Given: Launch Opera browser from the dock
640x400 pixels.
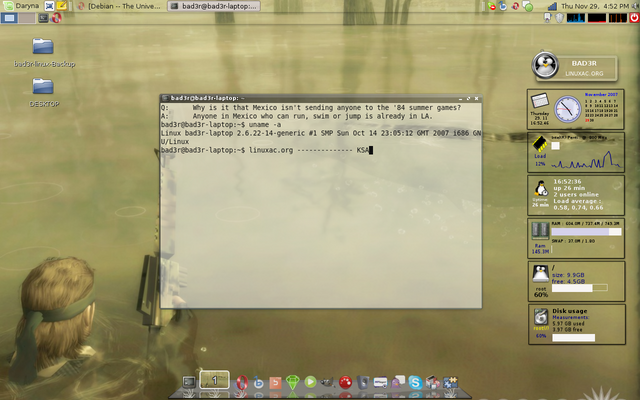Looking at the screenshot, I should (242, 382).
